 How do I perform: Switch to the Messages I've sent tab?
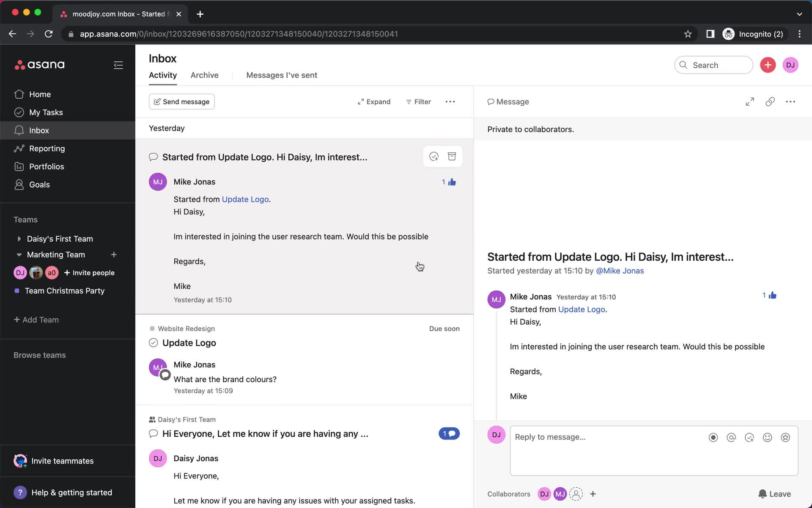pos(281,75)
